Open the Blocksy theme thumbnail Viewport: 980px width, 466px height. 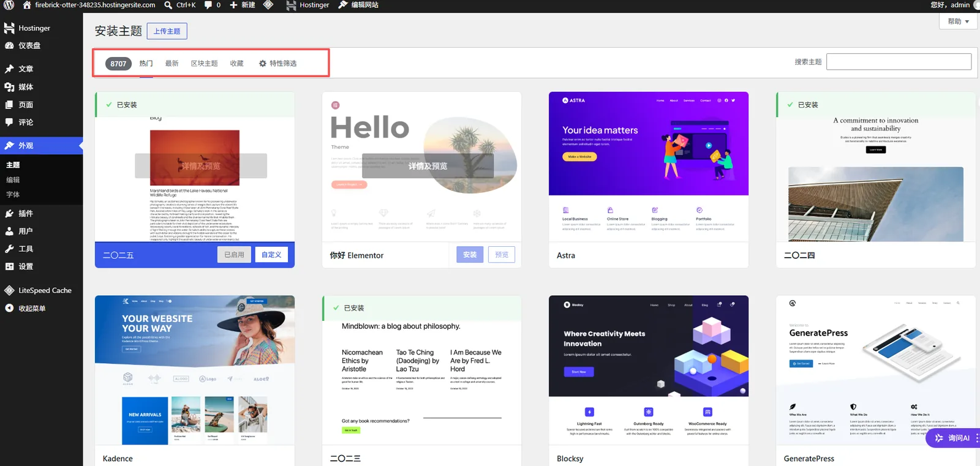(x=649, y=370)
